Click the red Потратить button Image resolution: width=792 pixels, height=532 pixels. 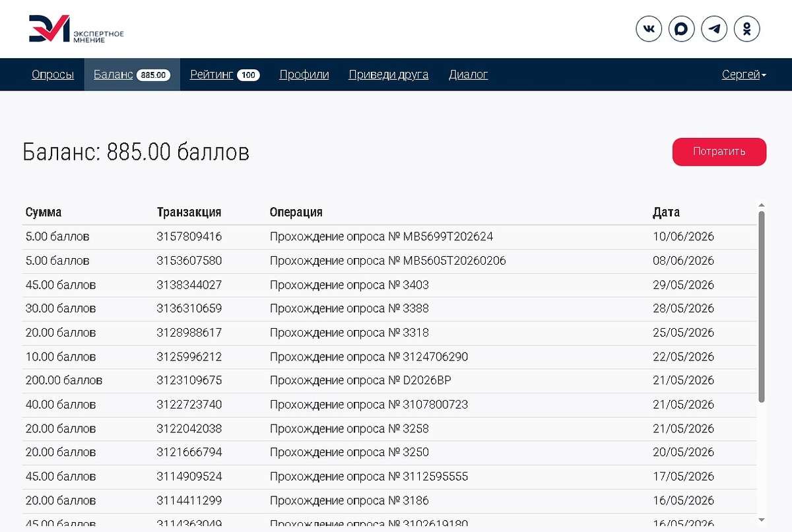[719, 152]
